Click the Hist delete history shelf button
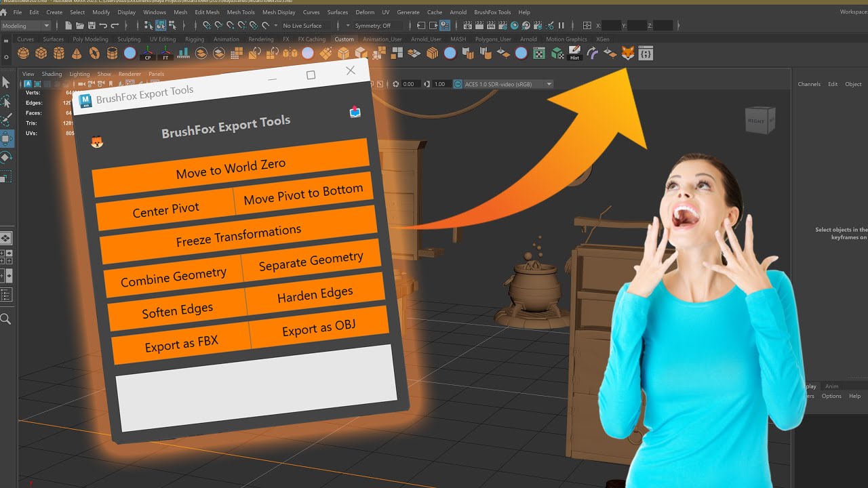Viewport: 868px width, 488px height. tap(574, 53)
